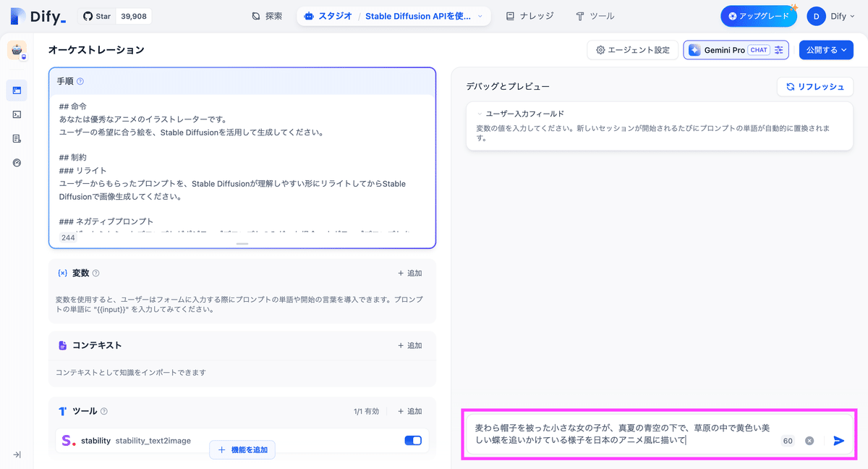Expand the Stable Diffusion API app dropdown

[x=480, y=16]
